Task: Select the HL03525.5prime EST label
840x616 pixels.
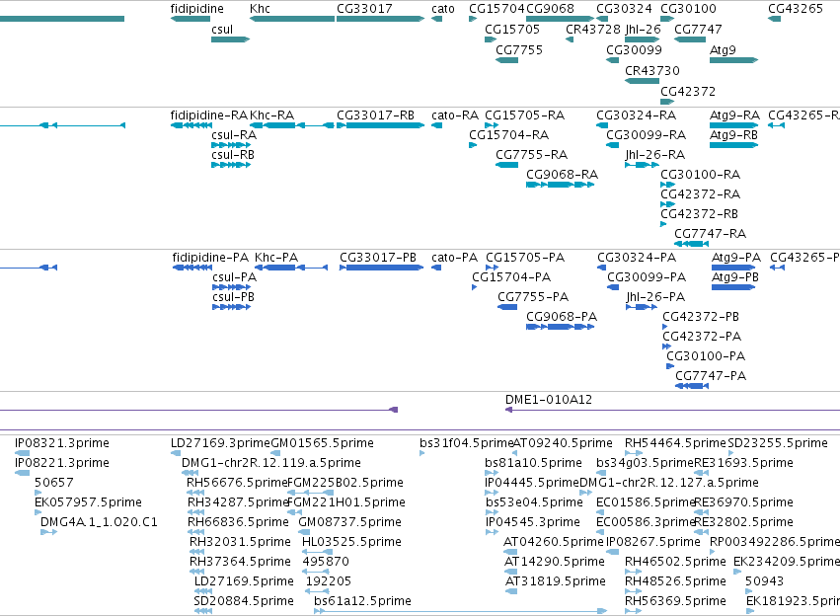Action: pyautogui.click(x=351, y=542)
